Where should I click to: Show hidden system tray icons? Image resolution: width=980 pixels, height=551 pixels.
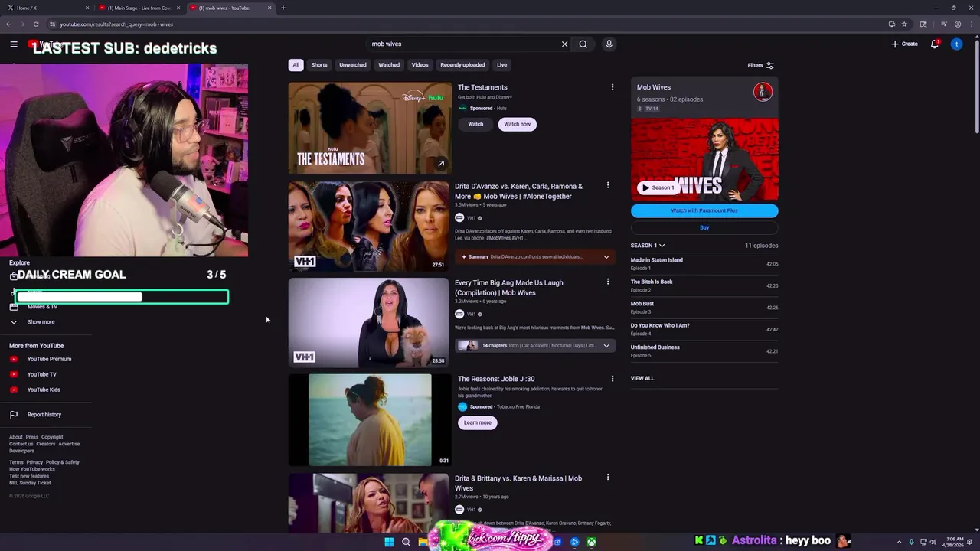900,542
